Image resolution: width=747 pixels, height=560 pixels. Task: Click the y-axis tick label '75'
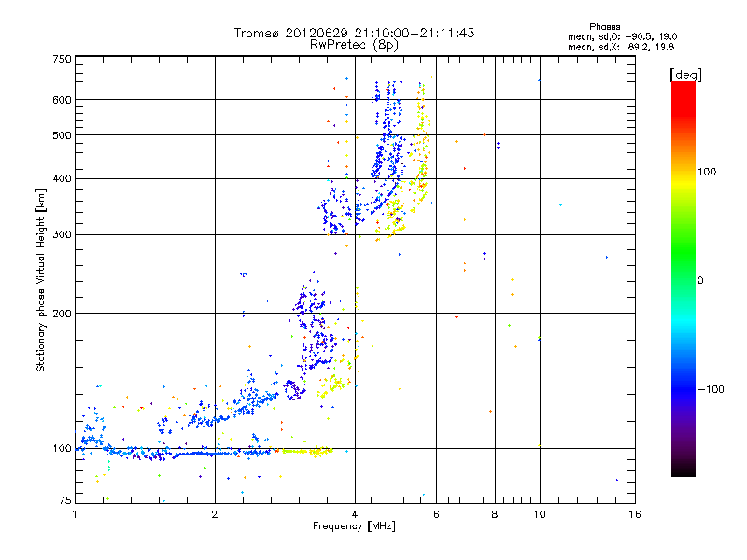point(65,500)
